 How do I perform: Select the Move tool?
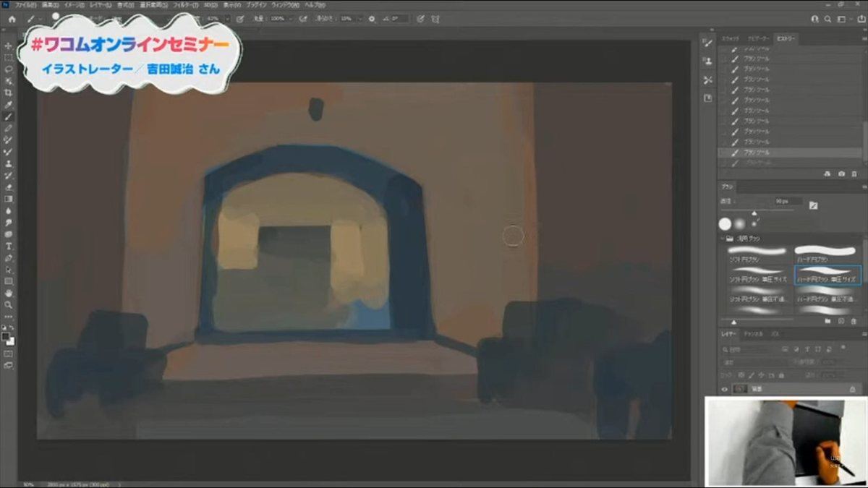(9, 46)
